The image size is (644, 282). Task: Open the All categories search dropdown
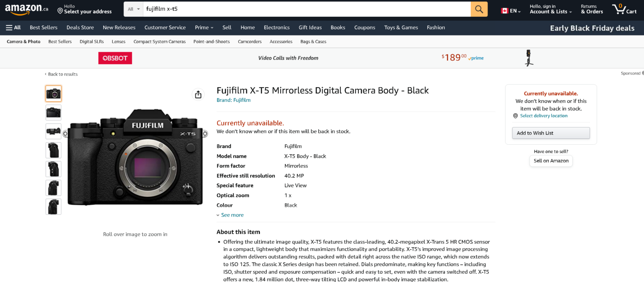(x=133, y=8)
